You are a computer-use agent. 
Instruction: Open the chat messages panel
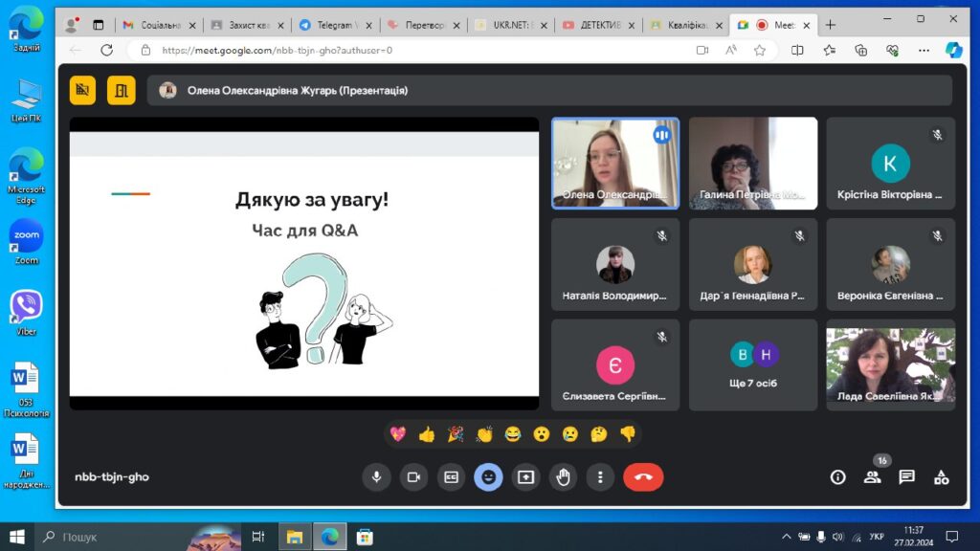tap(906, 476)
